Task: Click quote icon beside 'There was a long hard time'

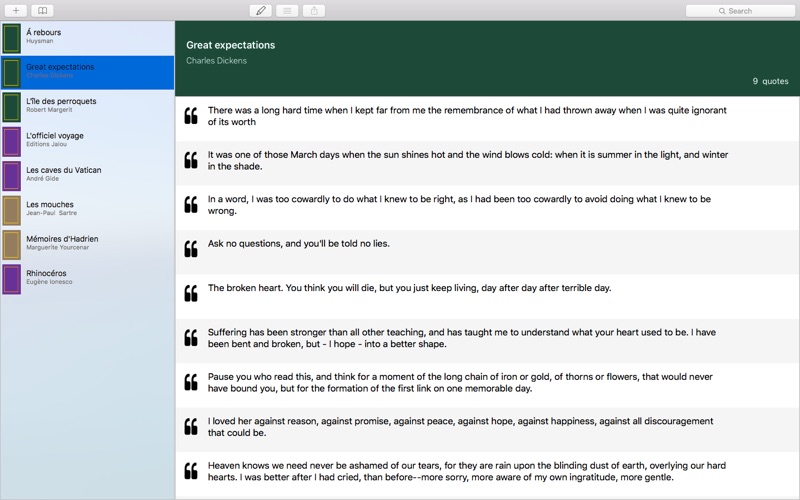Action: [191, 116]
